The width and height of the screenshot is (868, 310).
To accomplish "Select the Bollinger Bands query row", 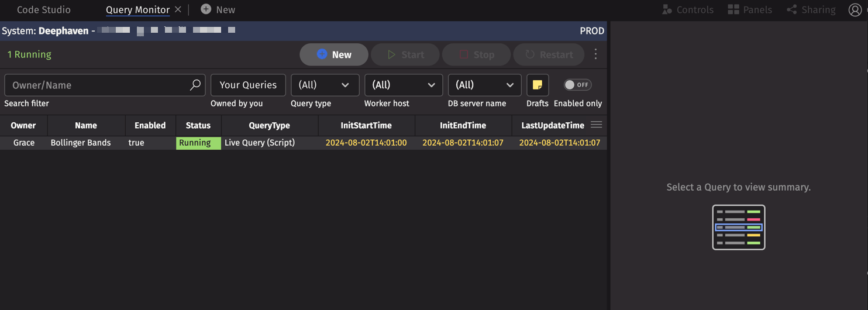I will coord(81,143).
